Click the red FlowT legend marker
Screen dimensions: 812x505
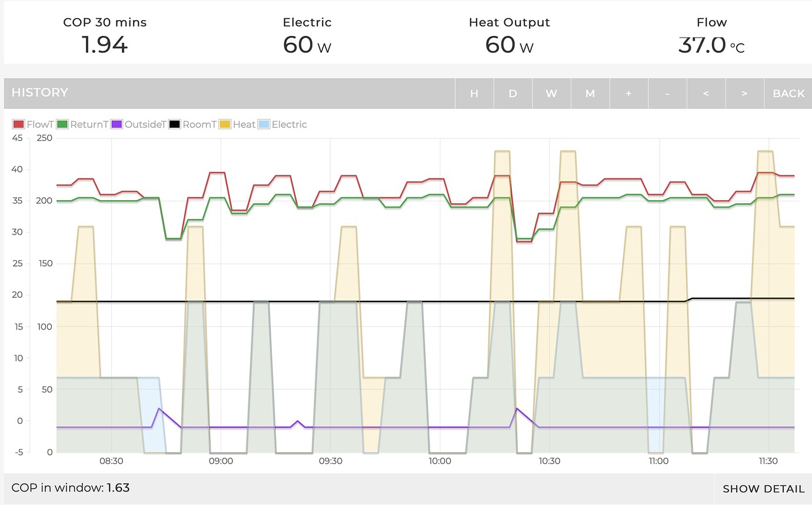point(18,124)
